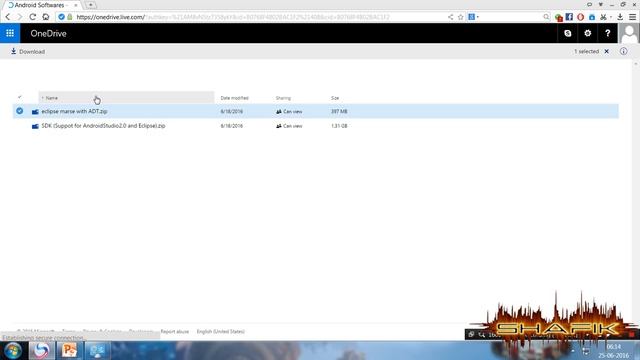Open eclipse marse with ADT.zip
Image resolution: width=640 pixels, height=360 pixels.
74,111
